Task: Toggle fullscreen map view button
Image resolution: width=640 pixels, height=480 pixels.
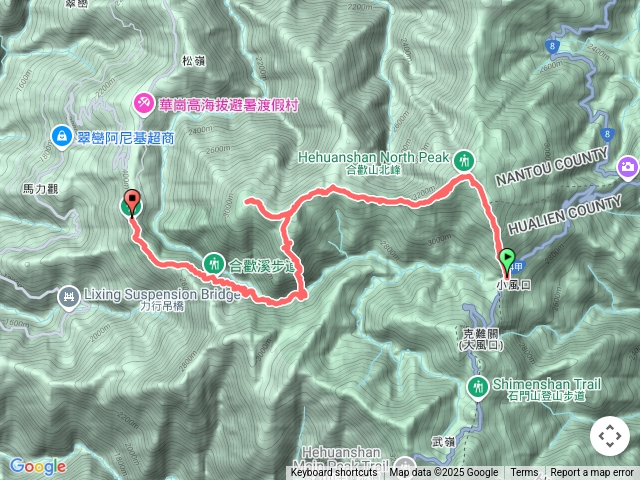Action: click(610, 436)
